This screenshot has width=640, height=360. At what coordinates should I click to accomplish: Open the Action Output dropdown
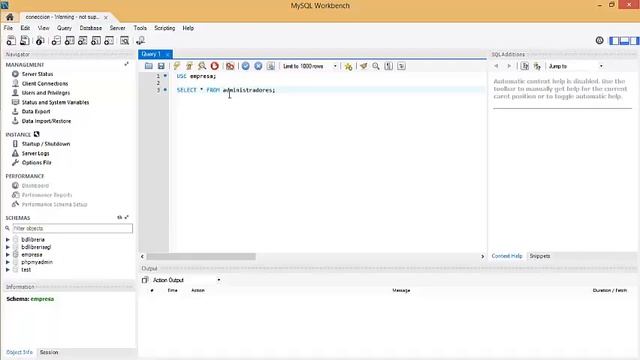[x=187, y=280]
